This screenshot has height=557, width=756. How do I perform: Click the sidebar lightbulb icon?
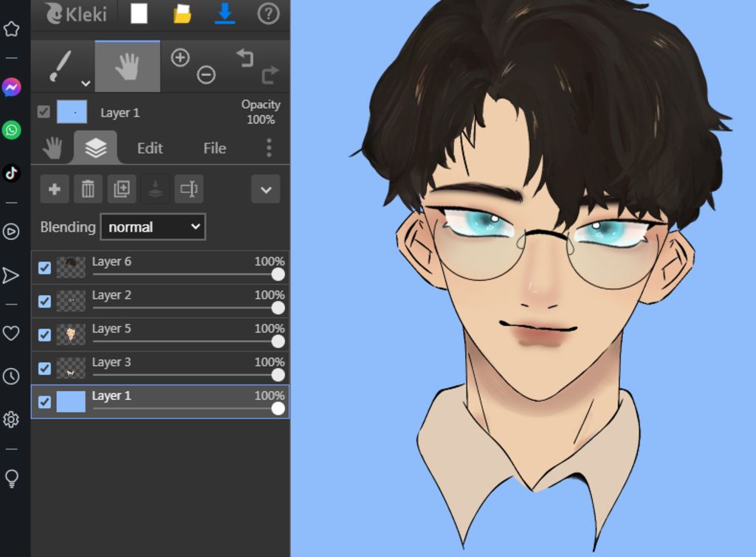click(x=11, y=479)
